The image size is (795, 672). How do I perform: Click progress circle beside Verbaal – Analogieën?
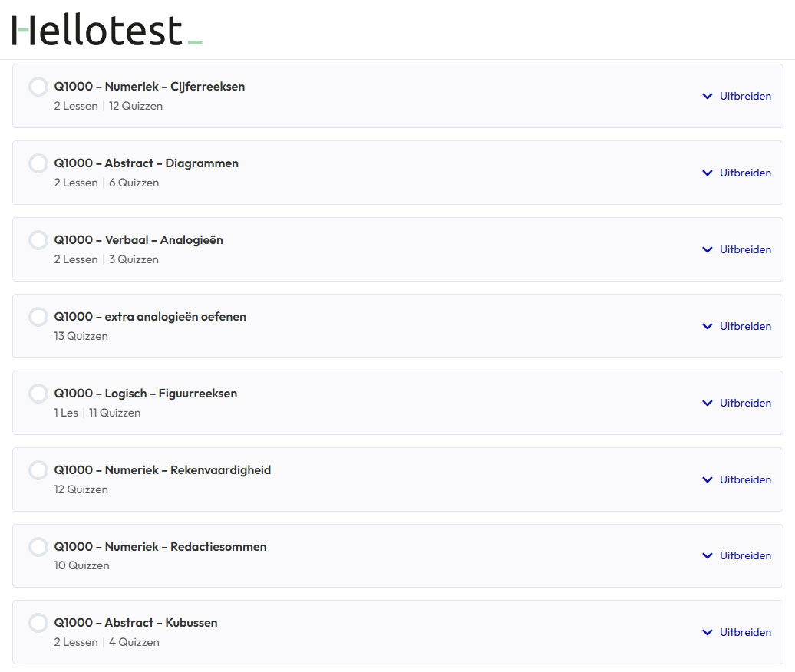38,240
